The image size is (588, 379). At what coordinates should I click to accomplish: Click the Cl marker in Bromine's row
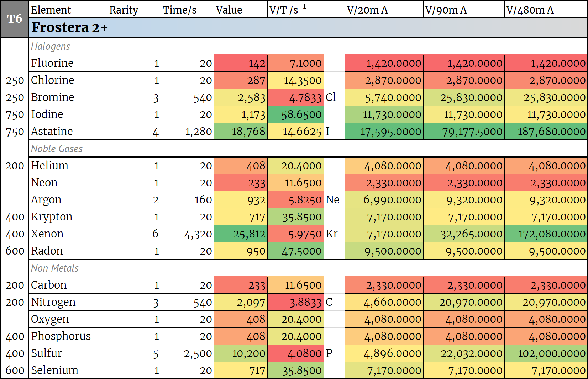click(x=334, y=97)
